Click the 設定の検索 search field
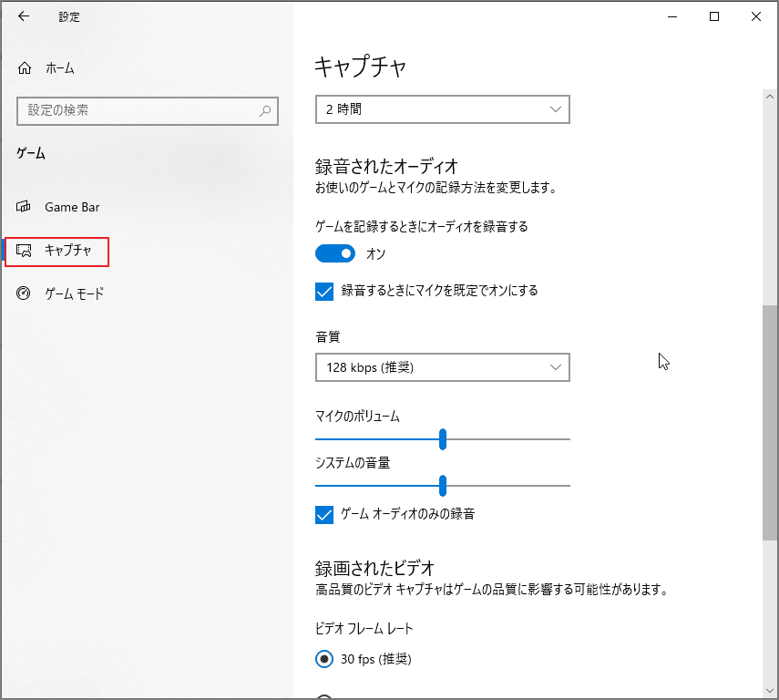779x700 pixels. (137, 111)
